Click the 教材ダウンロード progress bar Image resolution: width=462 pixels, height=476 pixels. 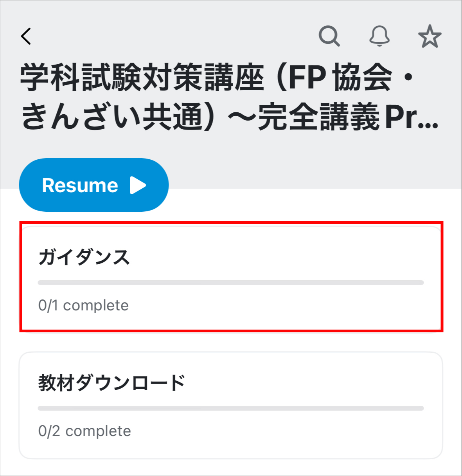[231, 408]
